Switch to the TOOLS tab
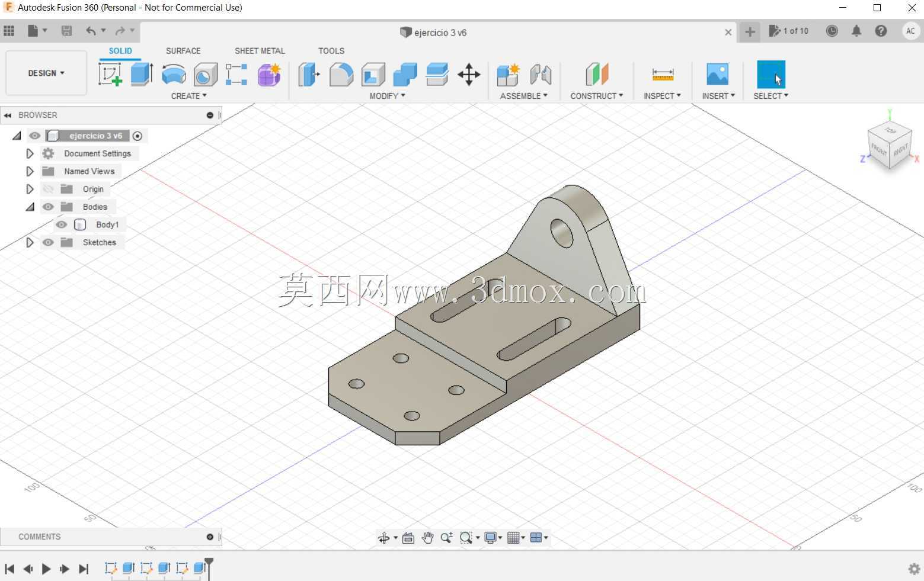The height and width of the screenshot is (581, 924). coord(331,51)
